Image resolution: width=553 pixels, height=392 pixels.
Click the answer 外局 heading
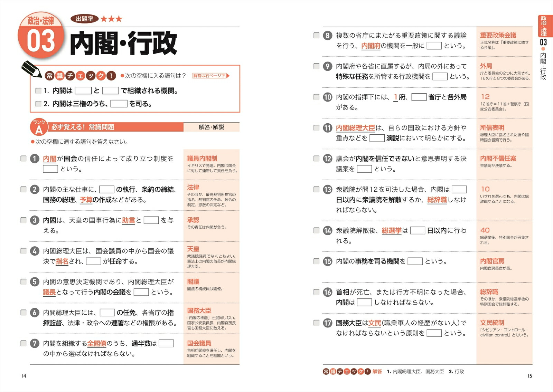[486, 66]
